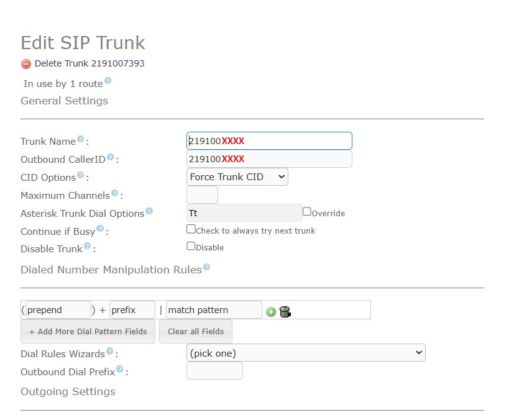The width and height of the screenshot is (509, 420).
Task: Add a dial pattern with the green plus icon
Action: pos(270,311)
